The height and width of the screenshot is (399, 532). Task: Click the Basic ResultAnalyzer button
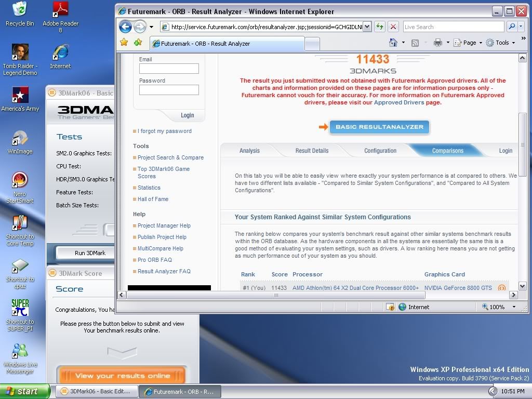379,127
